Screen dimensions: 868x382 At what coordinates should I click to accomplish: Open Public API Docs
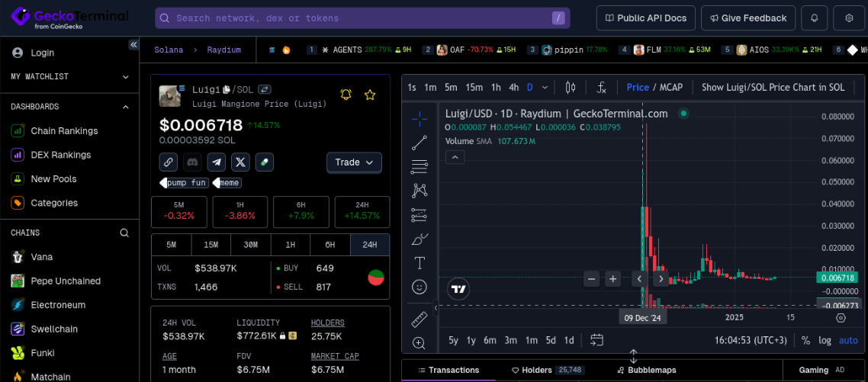[645, 18]
